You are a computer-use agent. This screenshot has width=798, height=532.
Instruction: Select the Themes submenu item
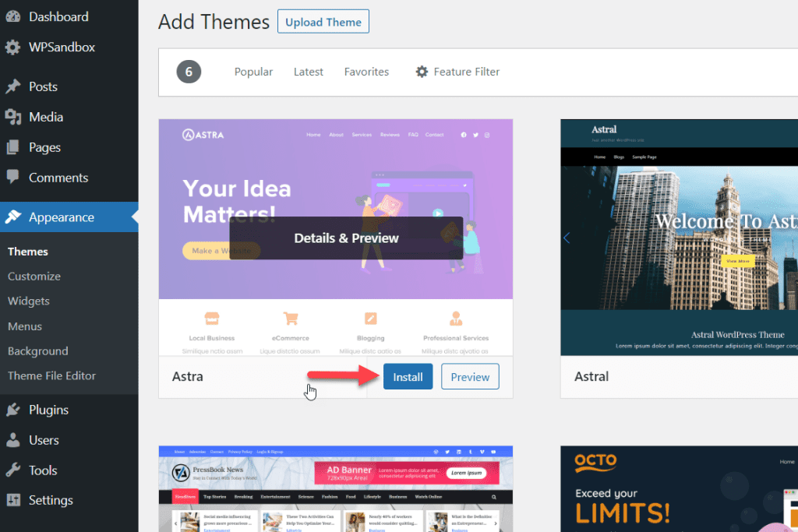[x=28, y=252]
